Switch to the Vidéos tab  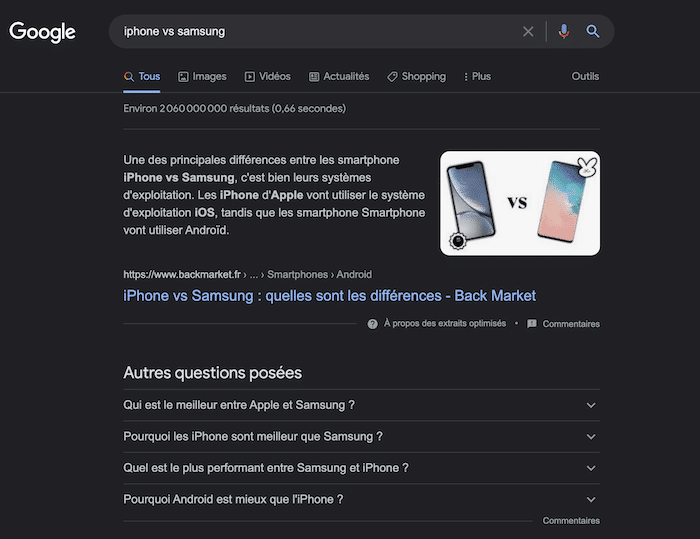click(x=267, y=77)
